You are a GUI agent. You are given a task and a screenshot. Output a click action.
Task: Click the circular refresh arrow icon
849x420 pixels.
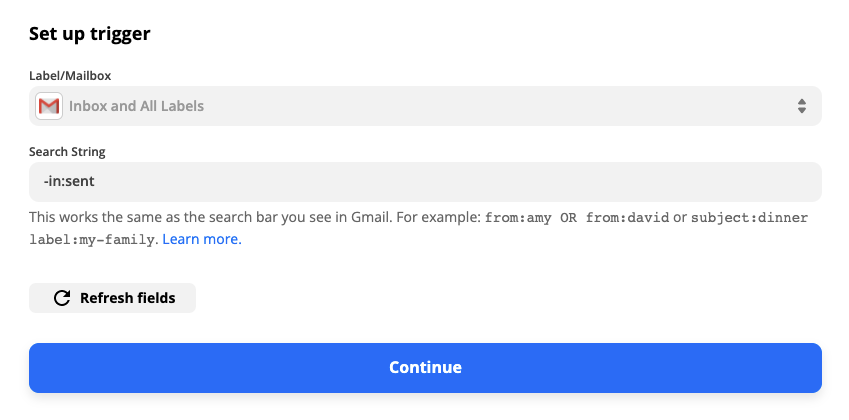61,298
